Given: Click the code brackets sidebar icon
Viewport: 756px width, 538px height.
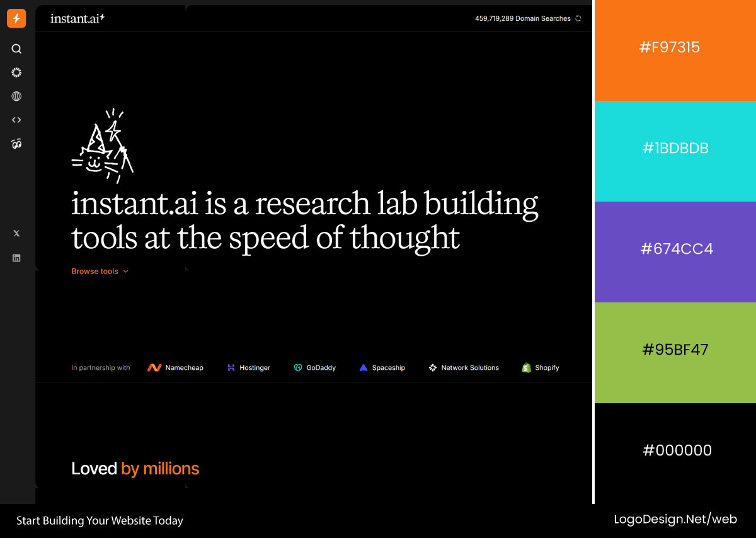Looking at the screenshot, I should tap(16, 120).
